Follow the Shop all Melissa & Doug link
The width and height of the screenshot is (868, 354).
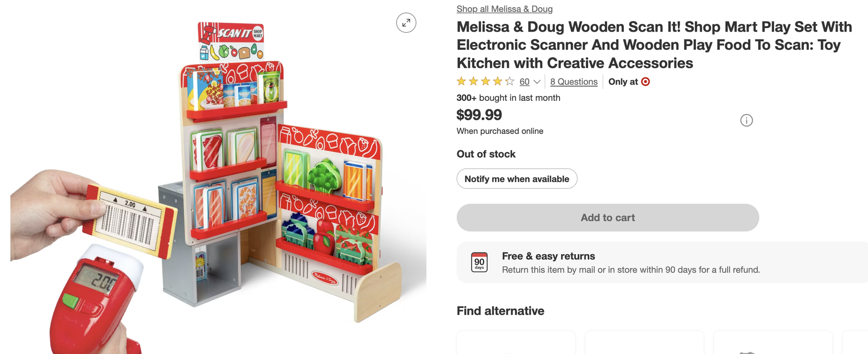[505, 9]
